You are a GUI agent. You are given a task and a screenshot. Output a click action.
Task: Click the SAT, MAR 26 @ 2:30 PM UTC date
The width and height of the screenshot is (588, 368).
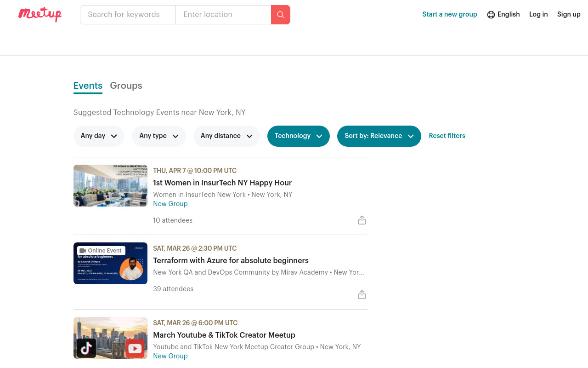[195, 248]
